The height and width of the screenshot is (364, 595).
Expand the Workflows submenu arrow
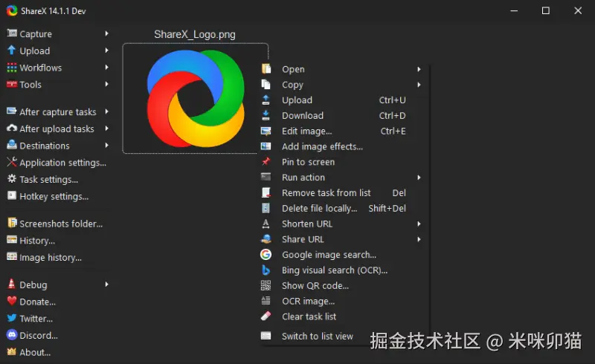click(x=106, y=67)
